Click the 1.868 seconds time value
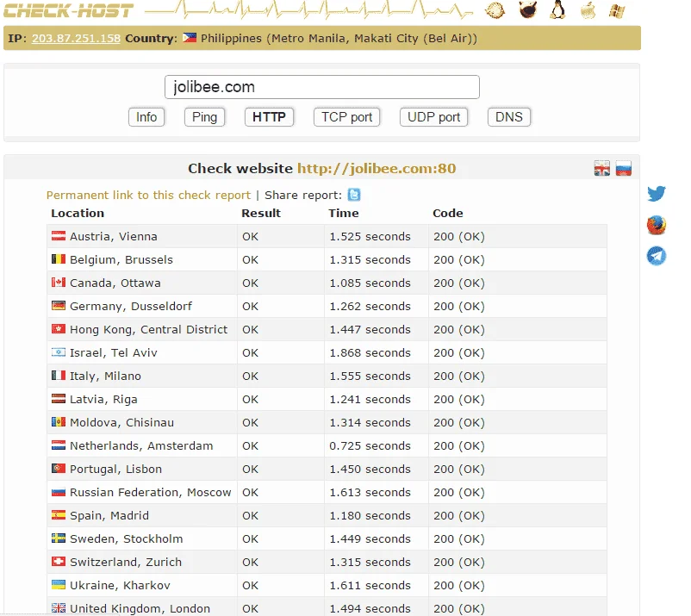Screen dimensions: 691x616 370,353
